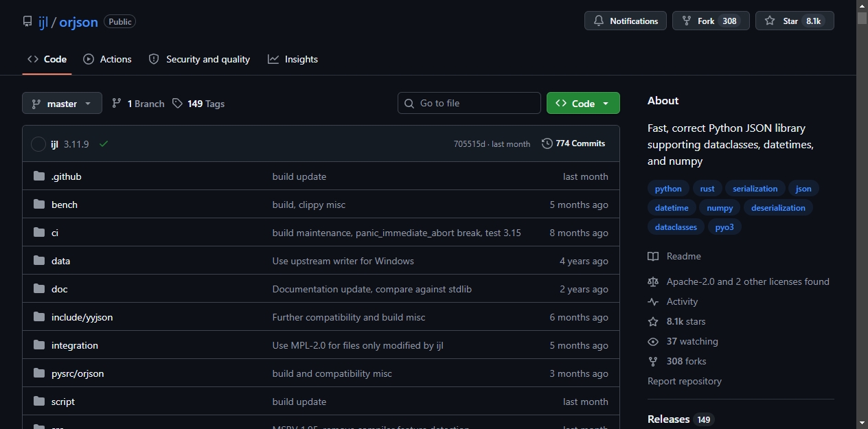Click the page scrollbar down arrow
The height and width of the screenshot is (429, 868).
[x=862, y=423]
